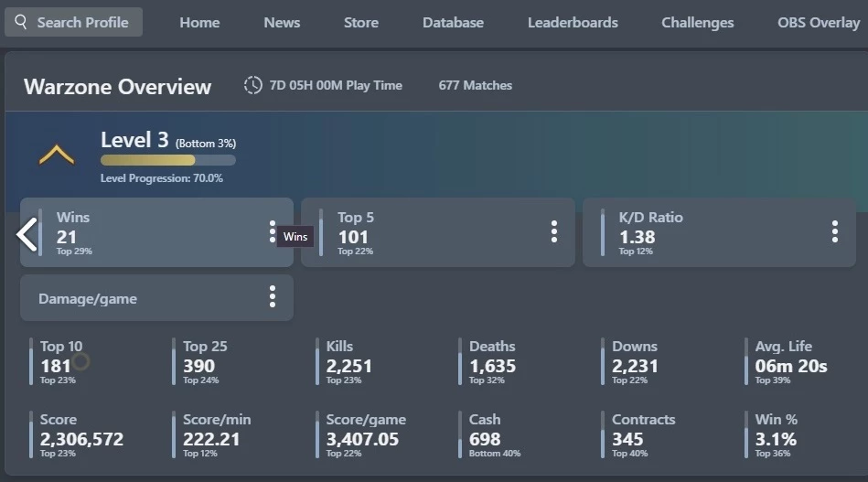Click the 7D 05H 00M Play Time text
Screen dimensions: 868x482
click(x=336, y=85)
